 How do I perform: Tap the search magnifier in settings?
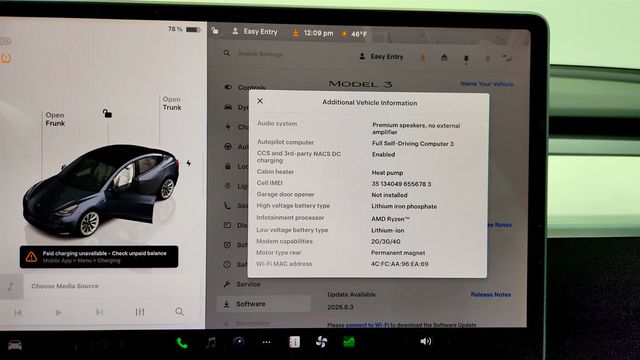pyautogui.click(x=227, y=53)
